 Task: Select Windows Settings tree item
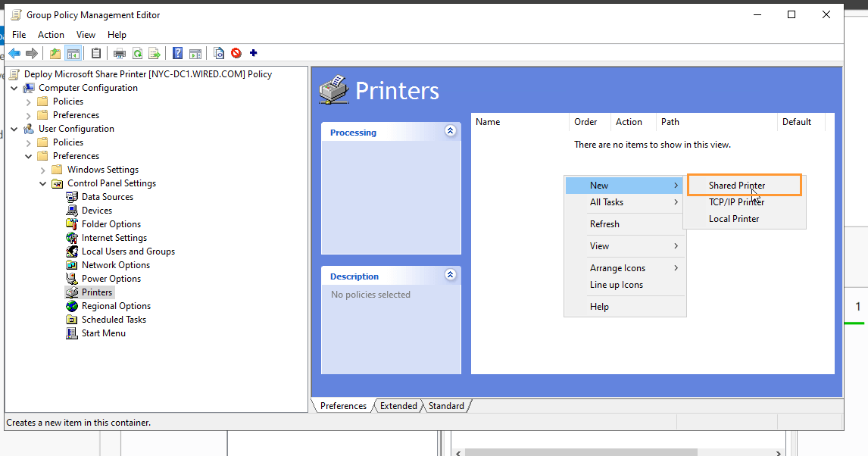103,170
